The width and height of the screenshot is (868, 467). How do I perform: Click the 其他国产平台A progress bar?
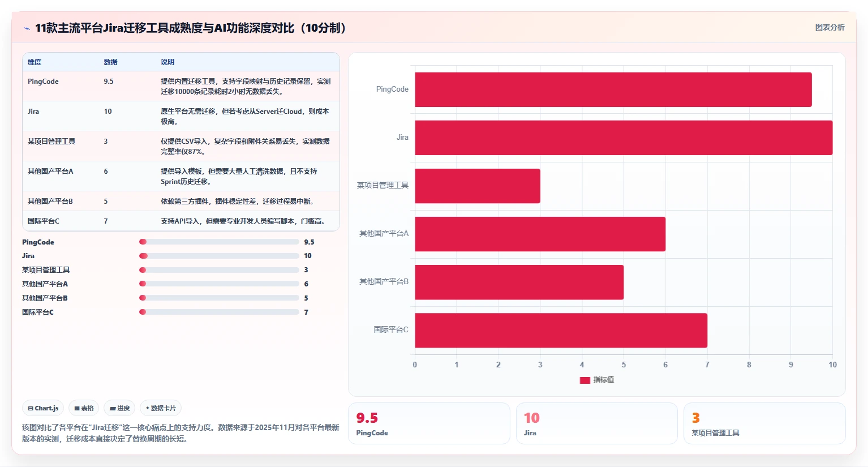219,284
